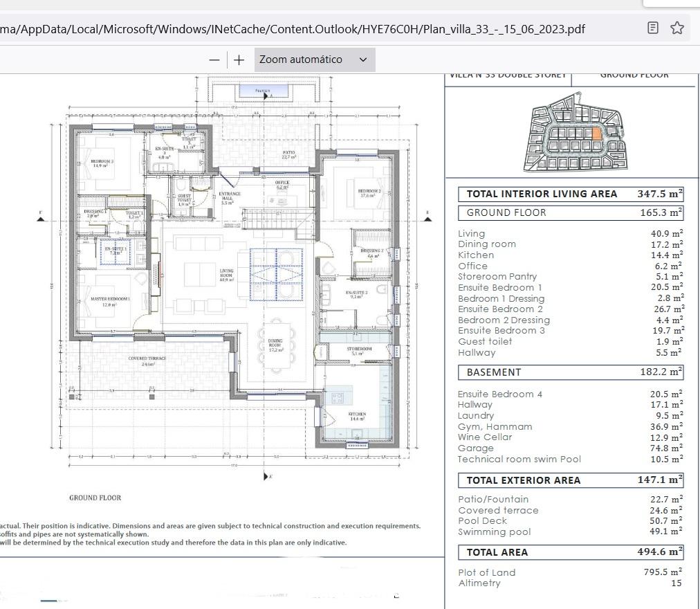Toggle reader view in address bar
Viewport: 700px width, 609px height.
click(652, 28)
